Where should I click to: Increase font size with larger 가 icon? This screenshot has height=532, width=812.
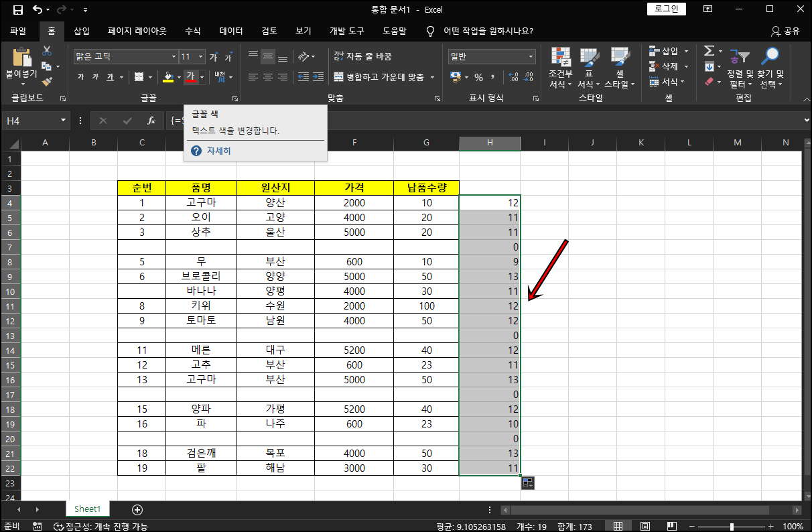214,57
